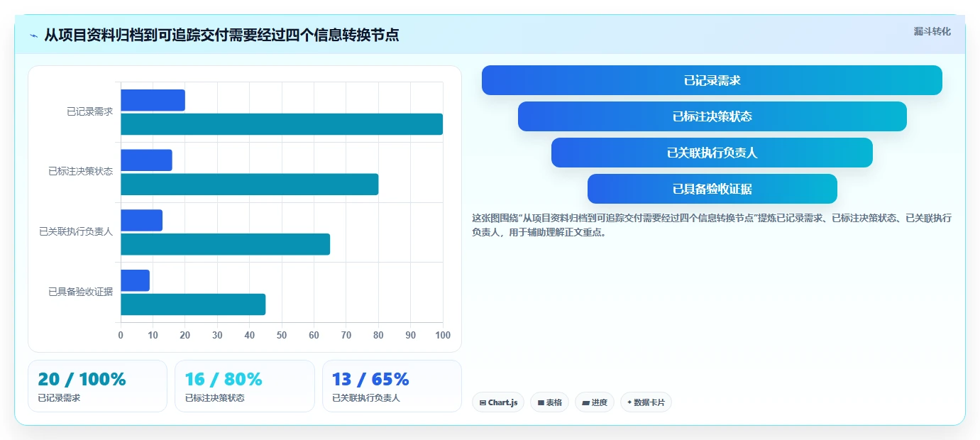
Task: Click the chart y-axis label 已关联执行负责人
Action: pyautogui.click(x=76, y=231)
